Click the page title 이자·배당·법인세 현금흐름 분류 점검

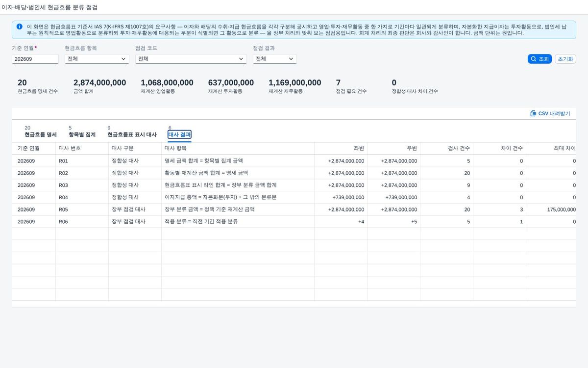[x=49, y=7]
